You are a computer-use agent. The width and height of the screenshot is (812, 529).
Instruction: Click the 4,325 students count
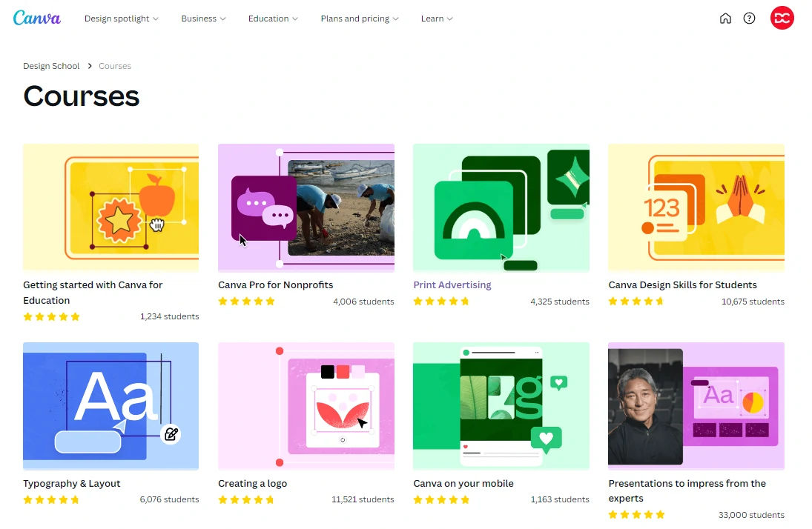(560, 302)
